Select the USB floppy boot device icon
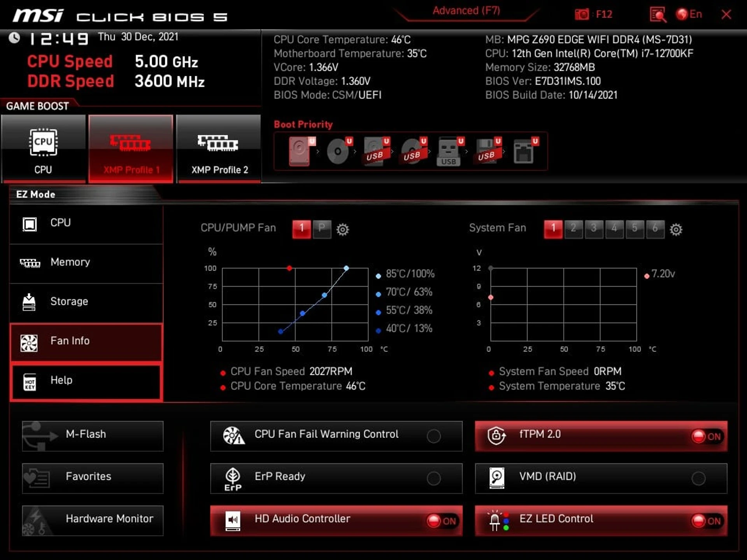The width and height of the screenshot is (747, 560). point(488,151)
